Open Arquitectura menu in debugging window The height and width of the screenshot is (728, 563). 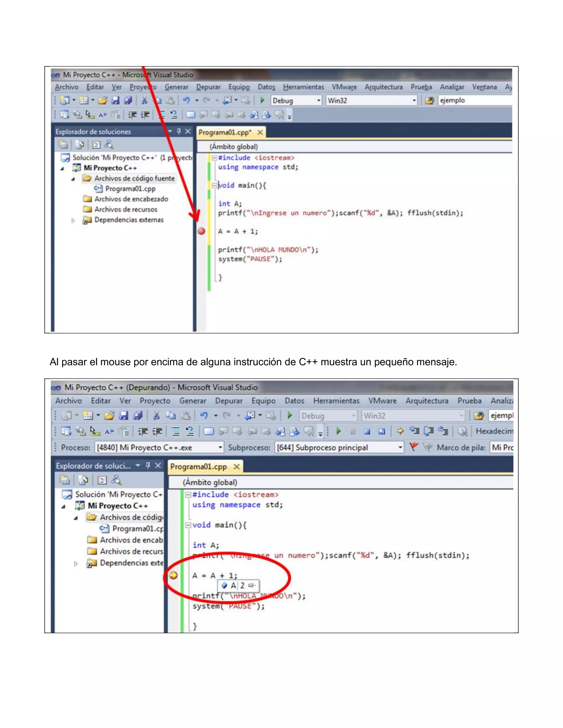[427, 401]
